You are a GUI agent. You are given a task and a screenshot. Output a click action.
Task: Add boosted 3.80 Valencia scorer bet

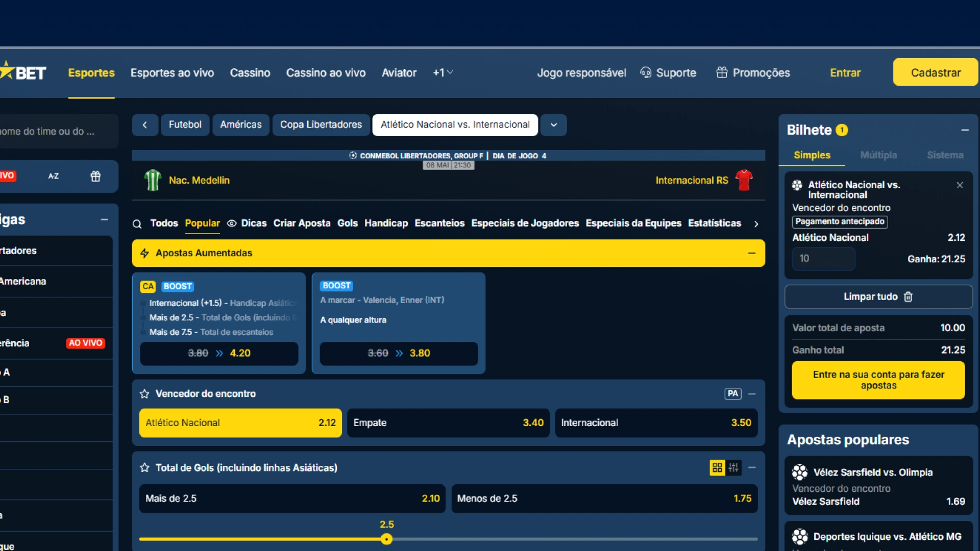[399, 354]
